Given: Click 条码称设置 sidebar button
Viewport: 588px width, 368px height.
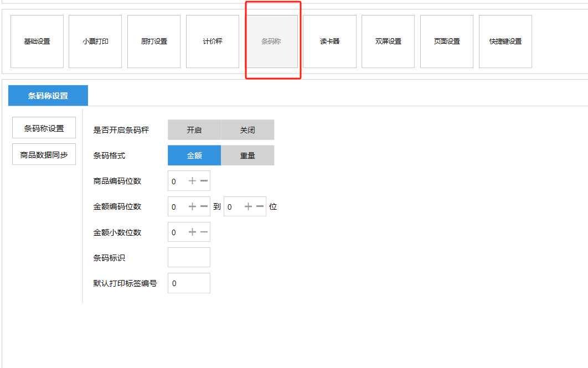Looking at the screenshot, I should [x=44, y=128].
